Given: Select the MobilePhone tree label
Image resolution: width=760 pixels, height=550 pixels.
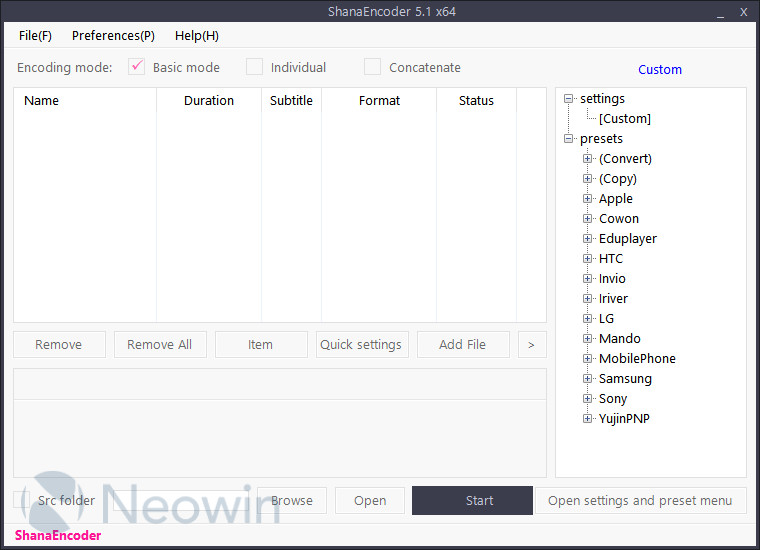Looking at the screenshot, I should pyautogui.click(x=637, y=359).
